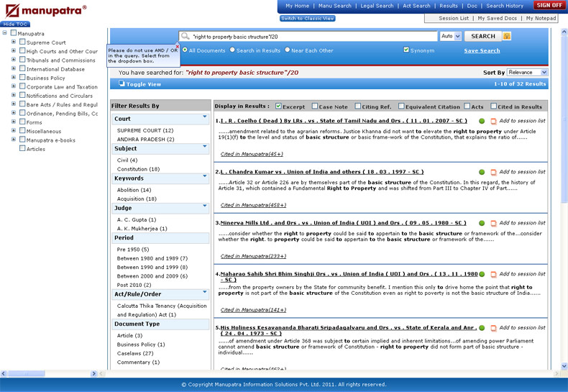Expand the Supreme Court tree node
Image resolution: width=568 pixels, height=392 pixels.
[14, 42]
